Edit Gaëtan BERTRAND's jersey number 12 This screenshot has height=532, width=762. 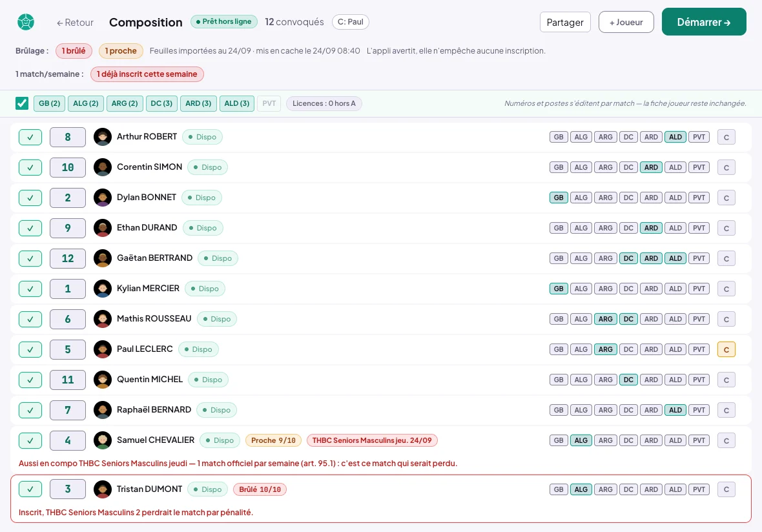pyautogui.click(x=68, y=258)
